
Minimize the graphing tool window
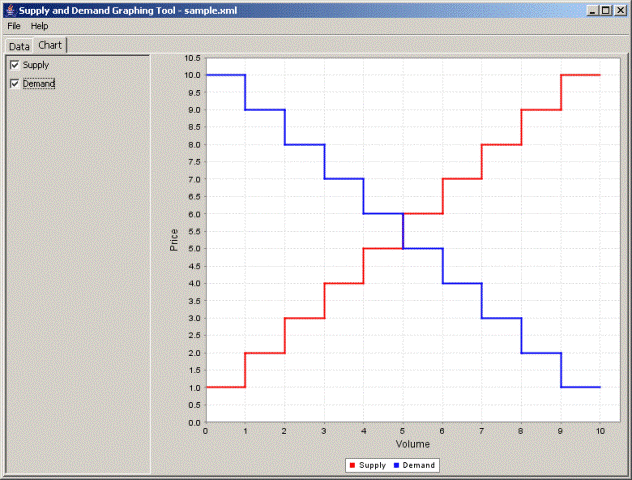pyautogui.click(x=592, y=10)
